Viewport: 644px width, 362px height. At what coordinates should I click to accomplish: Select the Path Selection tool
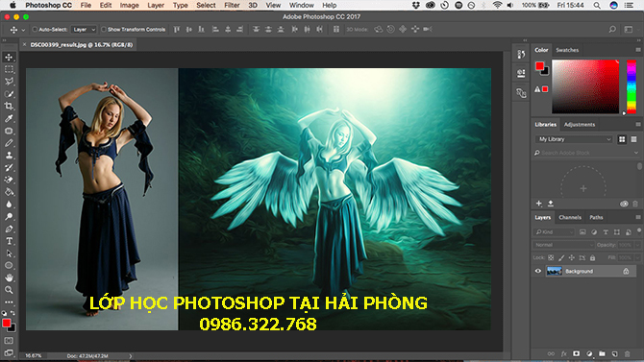[x=9, y=253]
